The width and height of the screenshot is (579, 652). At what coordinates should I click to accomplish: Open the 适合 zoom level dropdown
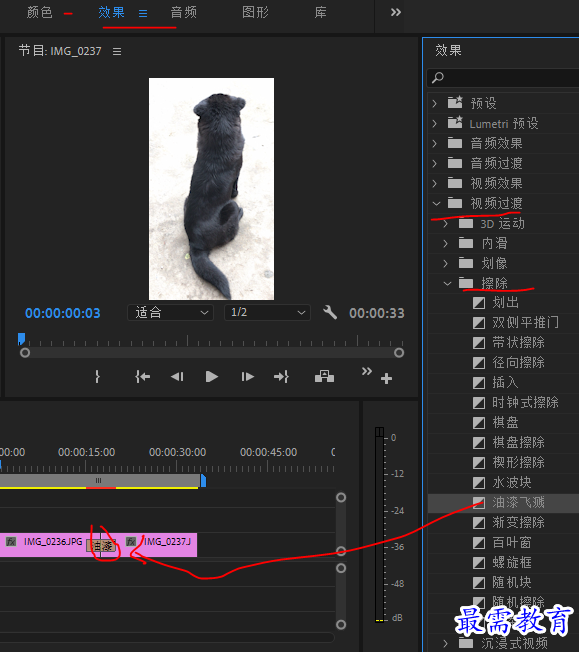pos(171,312)
